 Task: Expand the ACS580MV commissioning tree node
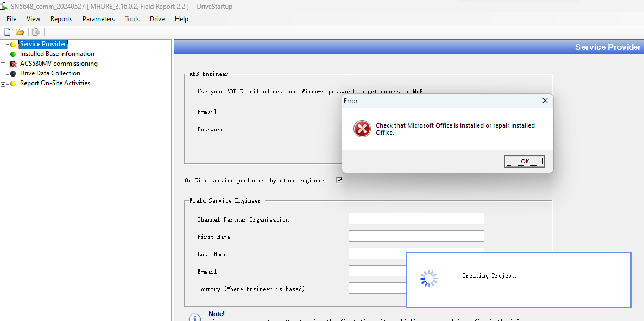3,64
